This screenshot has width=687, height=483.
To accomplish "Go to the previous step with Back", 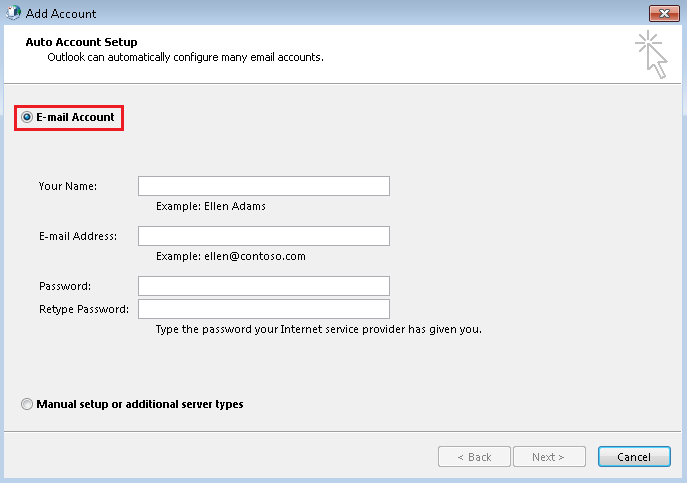I will pyautogui.click(x=474, y=457).
